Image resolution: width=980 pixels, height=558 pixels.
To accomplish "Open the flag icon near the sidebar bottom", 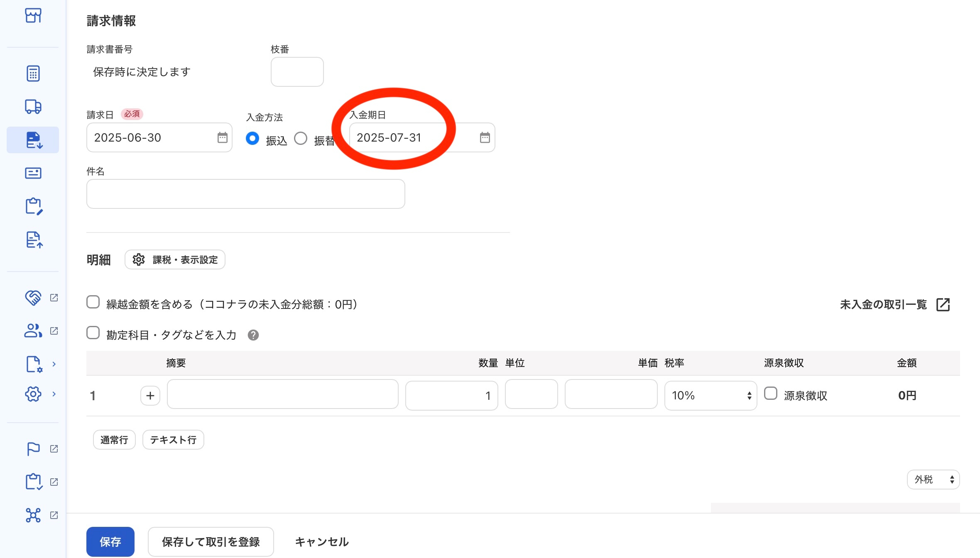I will click(x=33, y=449).
